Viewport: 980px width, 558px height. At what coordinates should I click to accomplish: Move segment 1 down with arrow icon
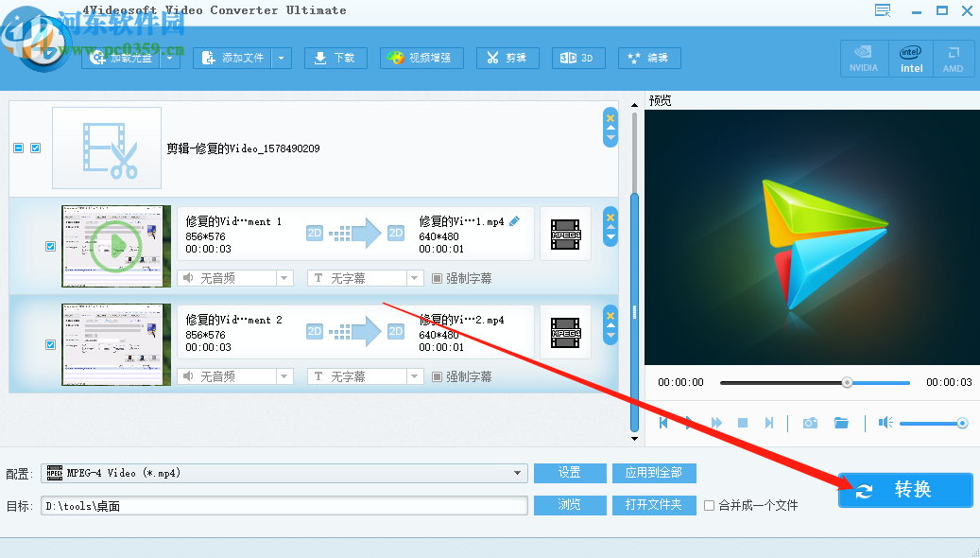(610, 237)
